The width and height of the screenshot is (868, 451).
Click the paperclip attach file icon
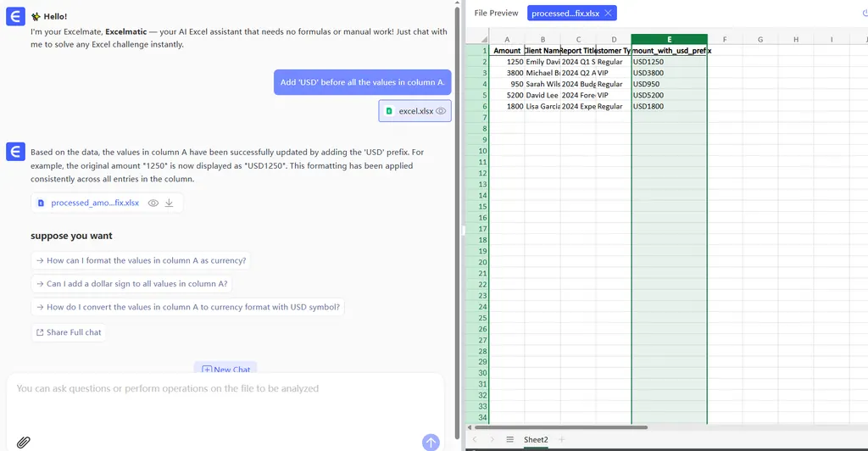pos(24,442)
